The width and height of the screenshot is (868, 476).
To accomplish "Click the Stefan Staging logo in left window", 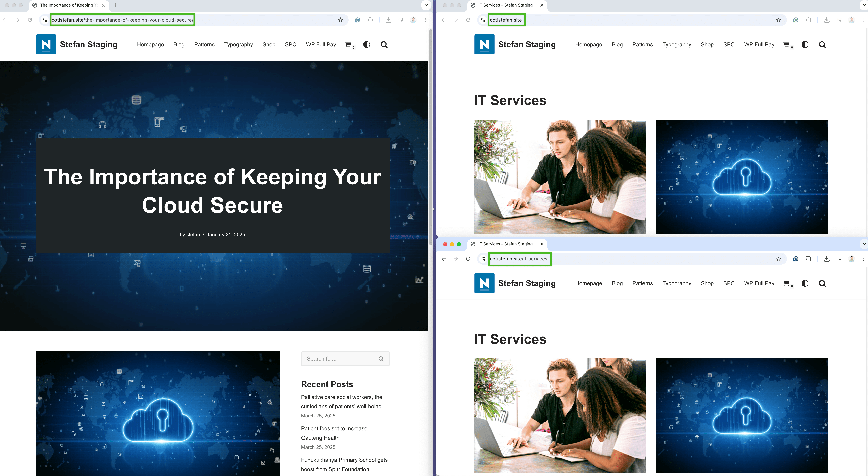I will 46,44.
